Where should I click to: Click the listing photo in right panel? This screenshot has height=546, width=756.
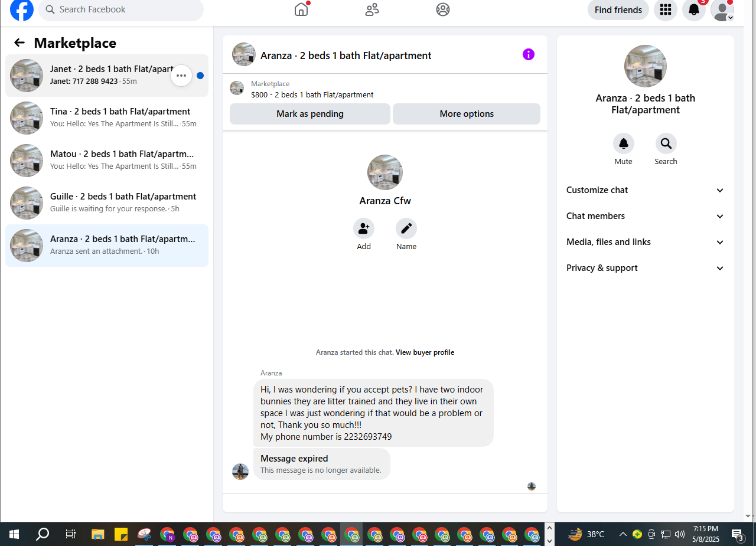(x=646, y=66)
